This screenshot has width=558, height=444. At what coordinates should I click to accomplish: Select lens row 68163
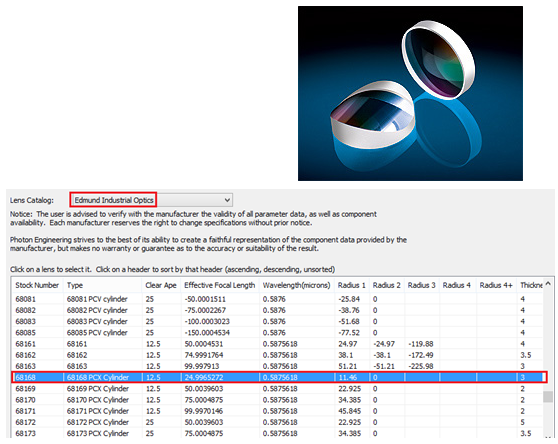click(277, 366)
